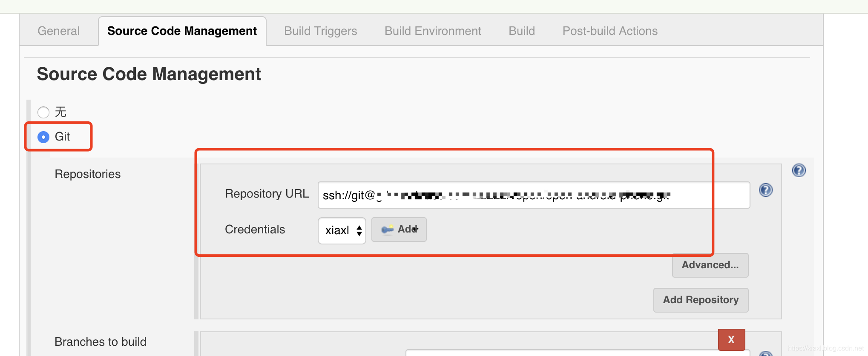Select the 无 (None) radio option
Viewport: 868px width, 356px height.
pos(43,112)
